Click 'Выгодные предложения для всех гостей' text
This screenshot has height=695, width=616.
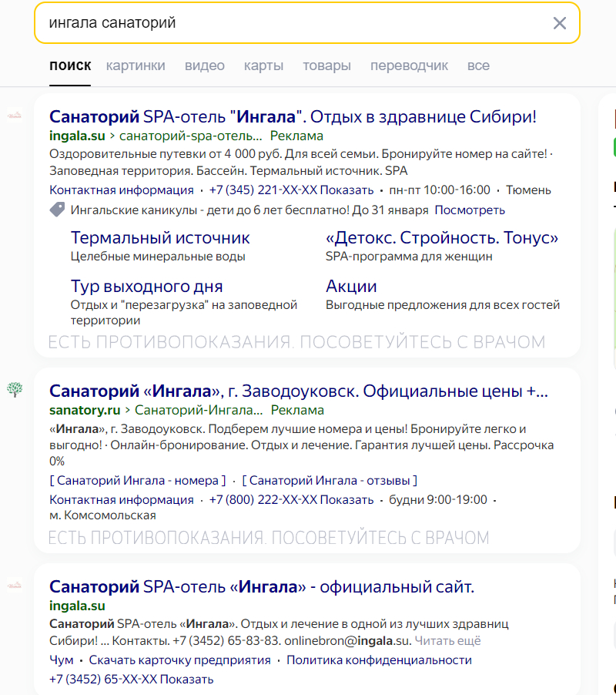443,305
